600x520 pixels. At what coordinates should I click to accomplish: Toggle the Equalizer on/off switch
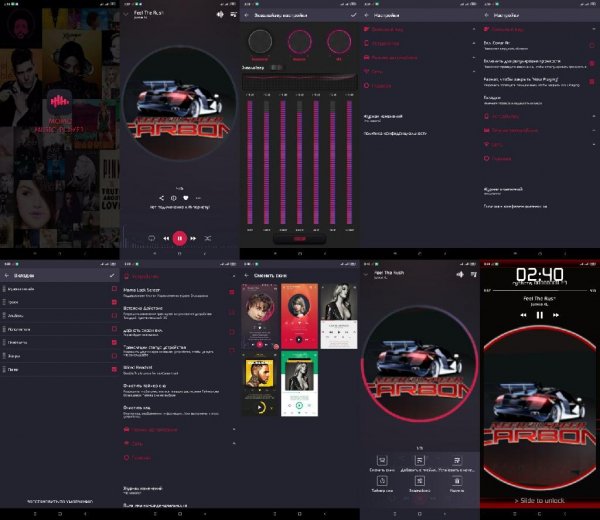tap(276, 67)
